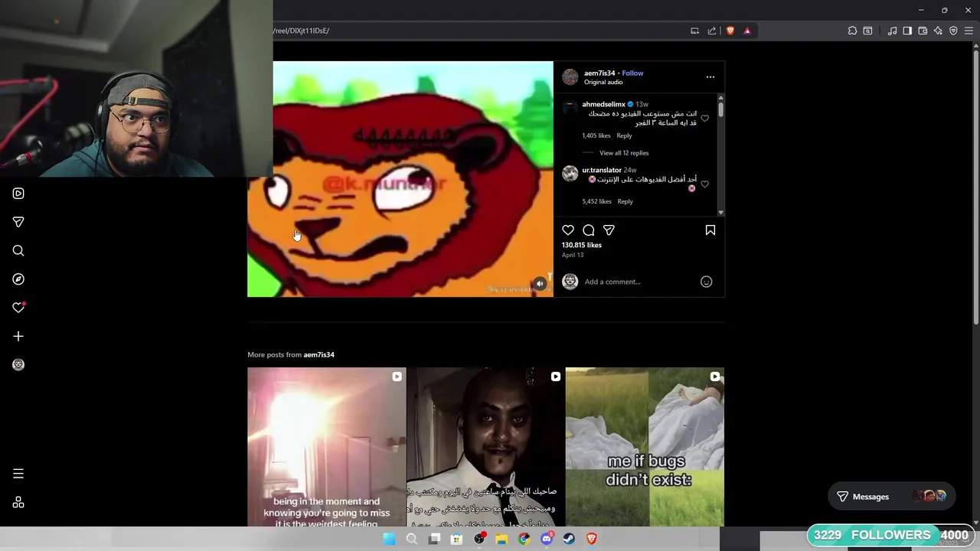Open ahmedselimx's comment avatar

coord(570,108)
